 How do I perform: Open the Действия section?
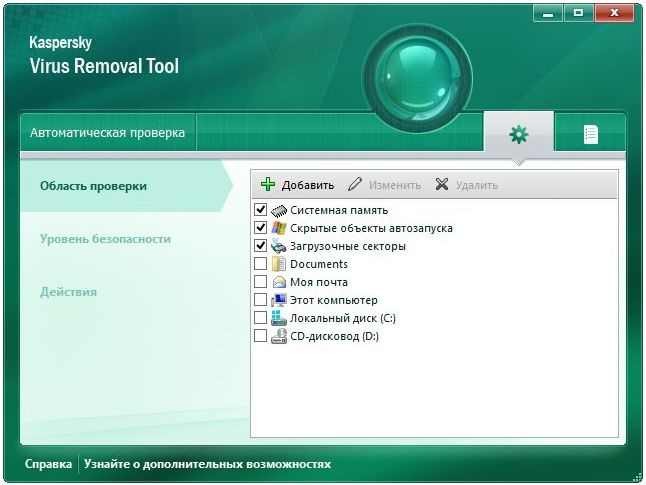[x=69, y=292]
